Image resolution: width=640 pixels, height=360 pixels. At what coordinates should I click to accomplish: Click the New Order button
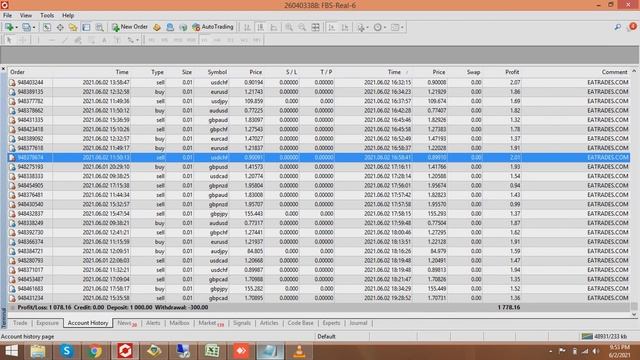130,27
